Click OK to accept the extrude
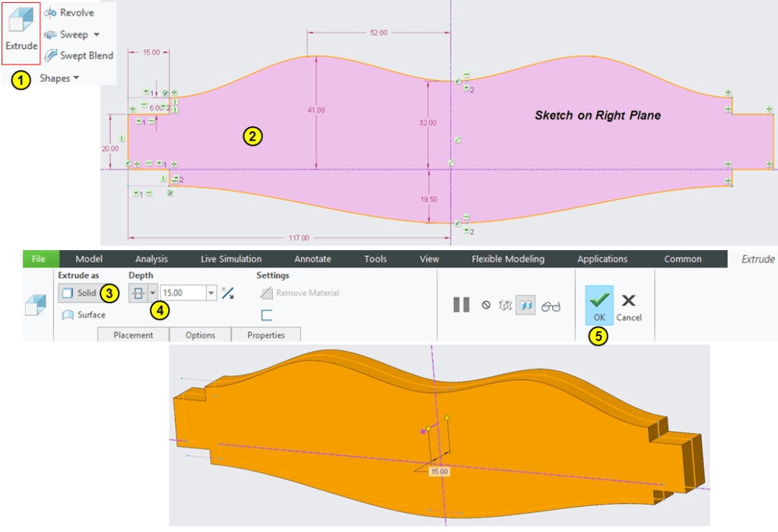 [599, 306]
